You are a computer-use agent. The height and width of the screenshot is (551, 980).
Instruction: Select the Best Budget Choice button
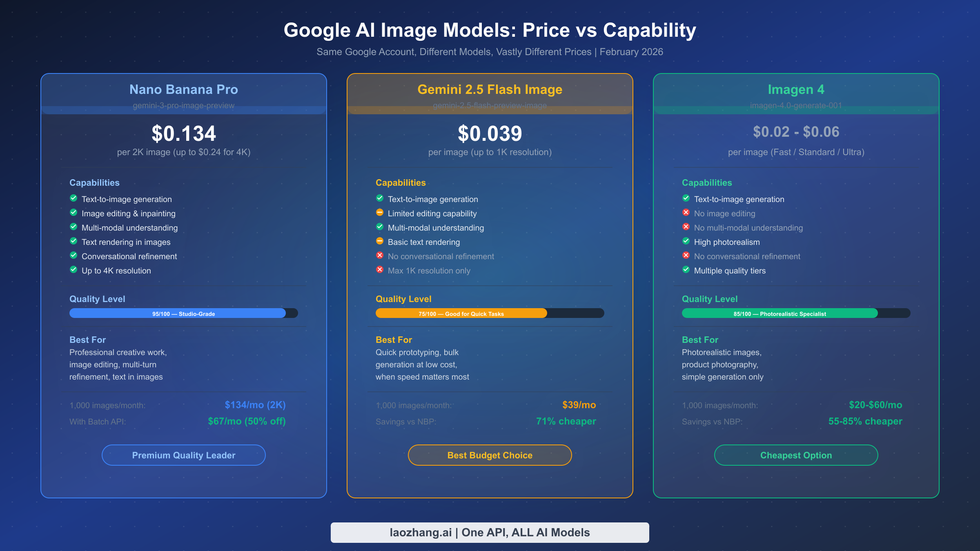point(490,455)
